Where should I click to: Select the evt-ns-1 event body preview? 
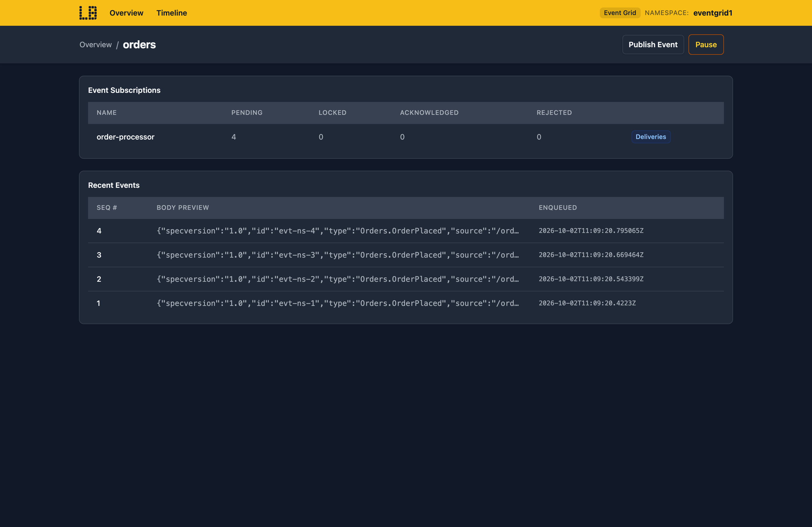pos(338,303)
